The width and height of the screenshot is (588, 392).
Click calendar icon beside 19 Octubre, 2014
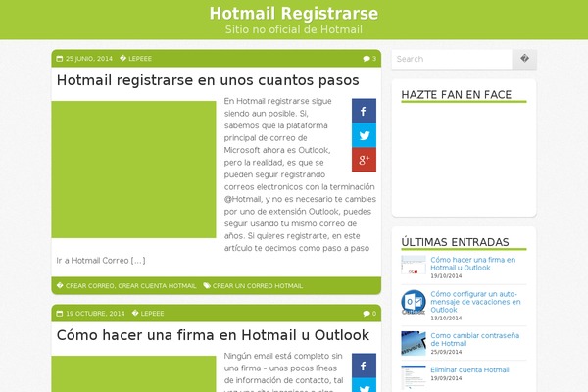tap(59, 314)
